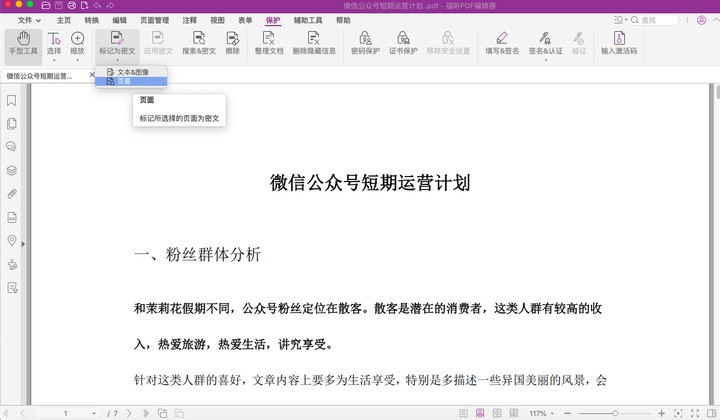Open the 搜索&密文 search and redact tool
Viewport: 720px width, 420px height.
[199, 43]
